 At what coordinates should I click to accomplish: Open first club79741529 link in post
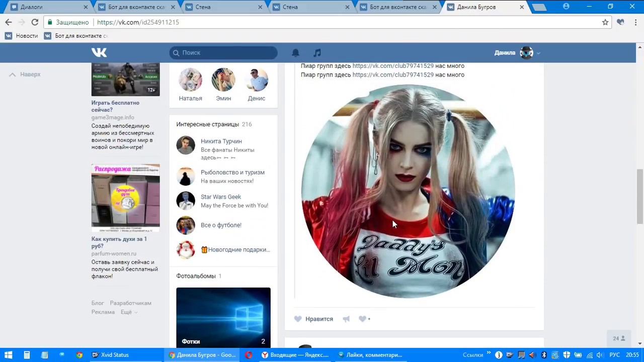click(x=393, y=66)
